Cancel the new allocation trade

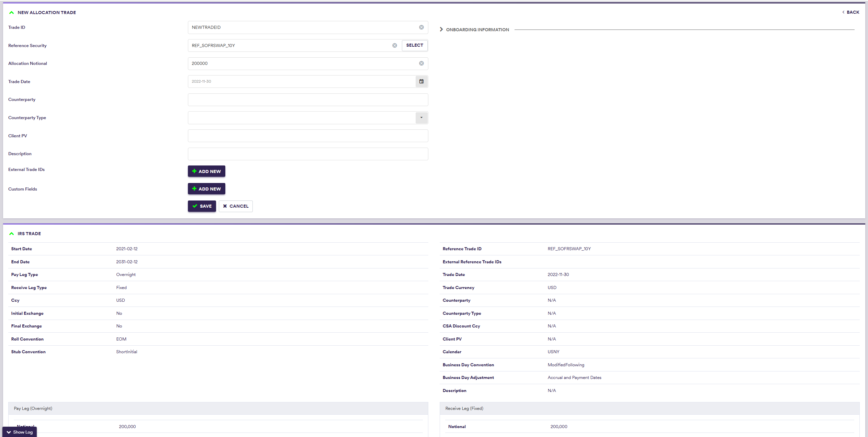tap(235, 206)
